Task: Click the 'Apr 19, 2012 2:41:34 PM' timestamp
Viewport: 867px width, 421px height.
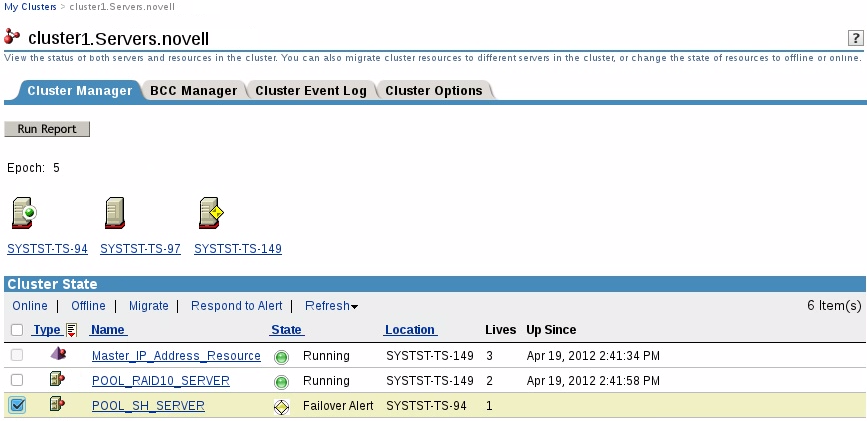Action: point(593,356)
